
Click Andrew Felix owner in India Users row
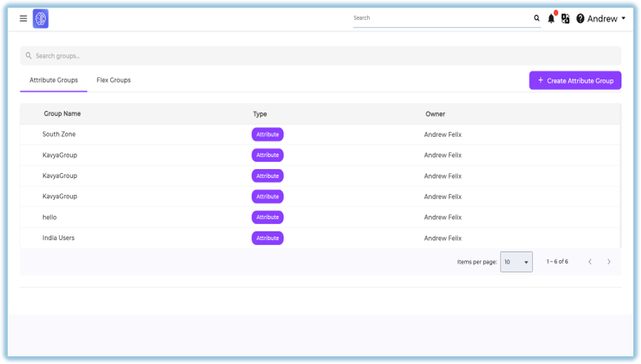point(443,238)
